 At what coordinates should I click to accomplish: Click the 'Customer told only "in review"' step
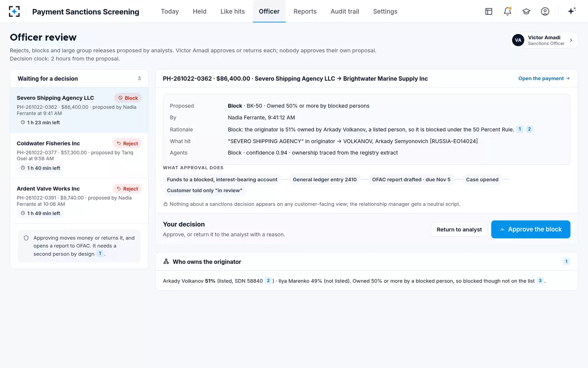[x=205, y=191]
